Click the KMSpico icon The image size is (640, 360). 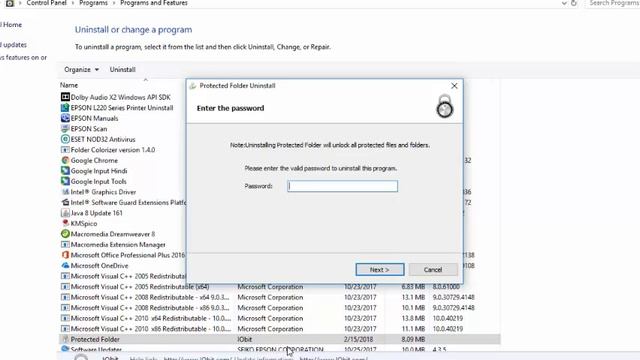(65, 223)
